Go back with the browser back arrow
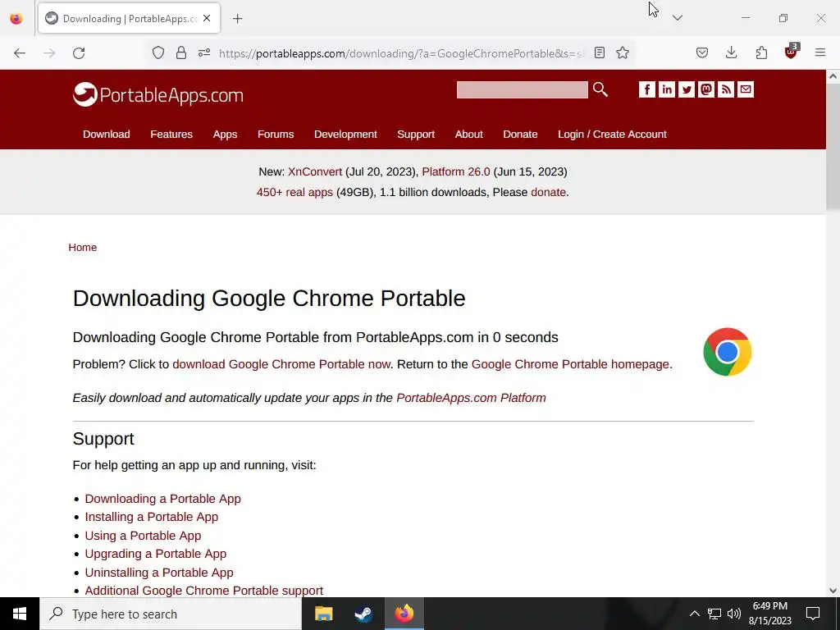 coord(20,53)
